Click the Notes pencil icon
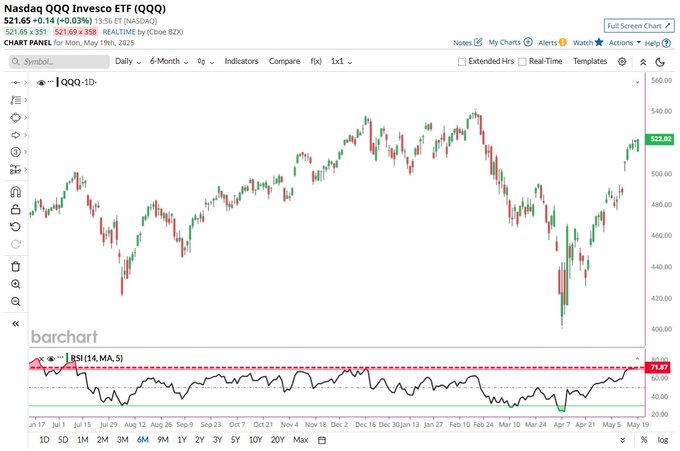The width and height of the screenshot is (680, 451). [478, 42]
